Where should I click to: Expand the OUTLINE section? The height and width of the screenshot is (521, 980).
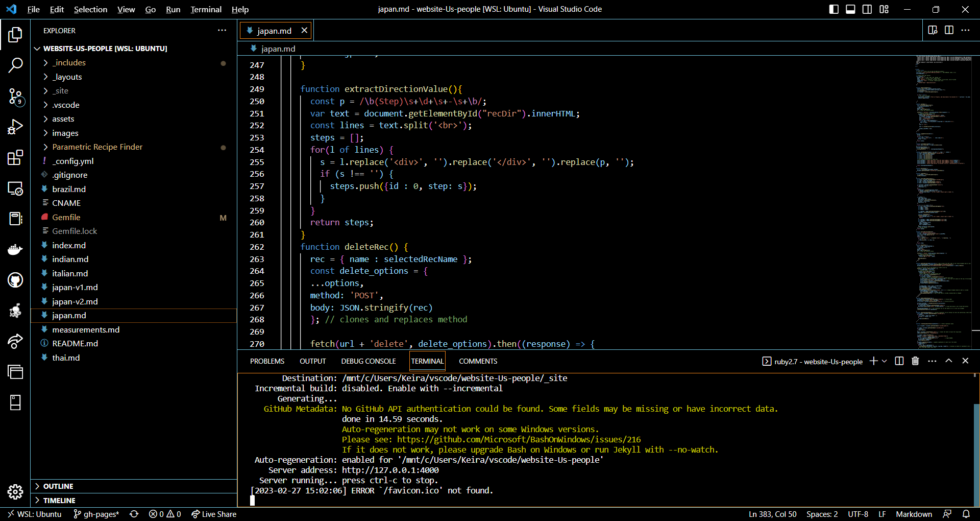[134, 486]
